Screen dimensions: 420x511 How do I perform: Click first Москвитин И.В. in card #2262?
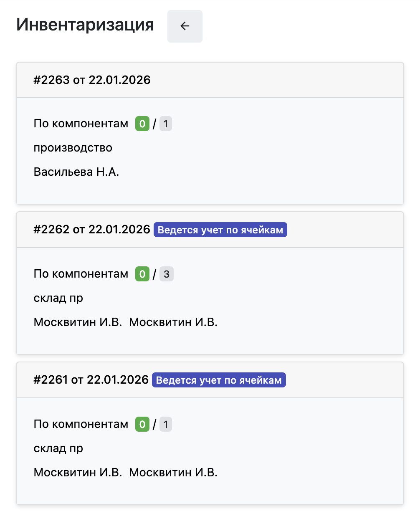78,322
